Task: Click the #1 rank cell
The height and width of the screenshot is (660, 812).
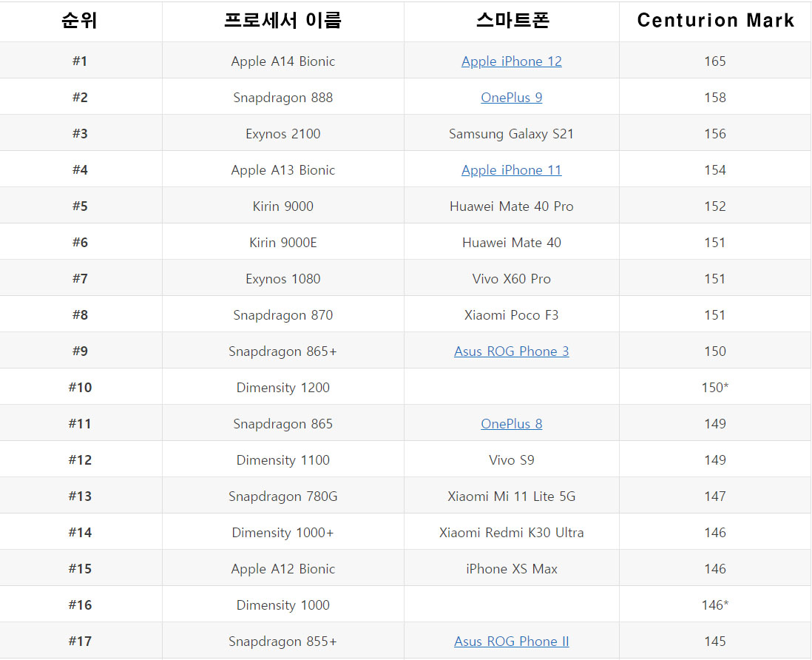Action: (x=80, y=61)
